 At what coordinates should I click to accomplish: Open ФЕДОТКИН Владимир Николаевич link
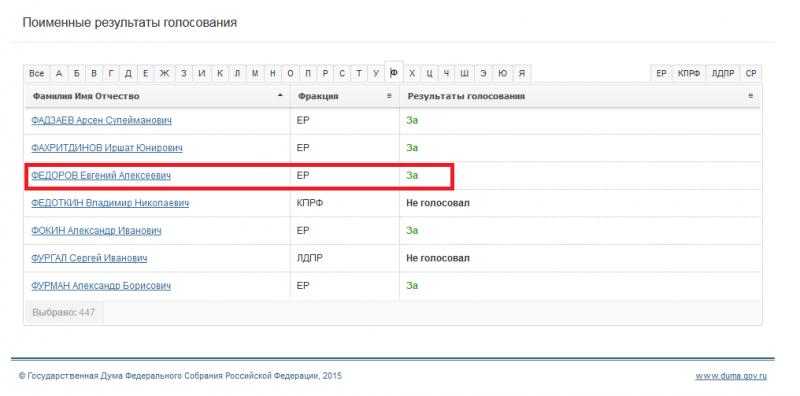click(110, 203)
